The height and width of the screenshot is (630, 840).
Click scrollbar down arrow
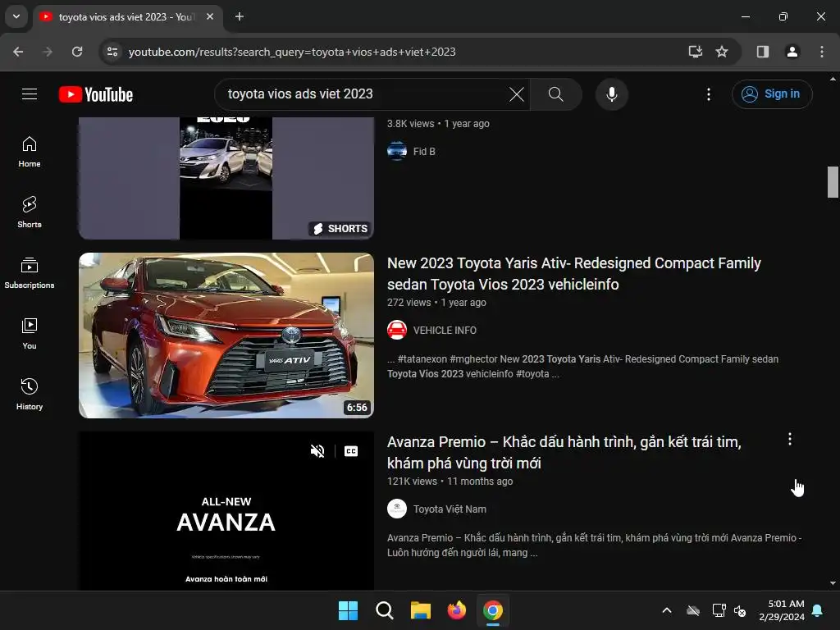[833, 583]
